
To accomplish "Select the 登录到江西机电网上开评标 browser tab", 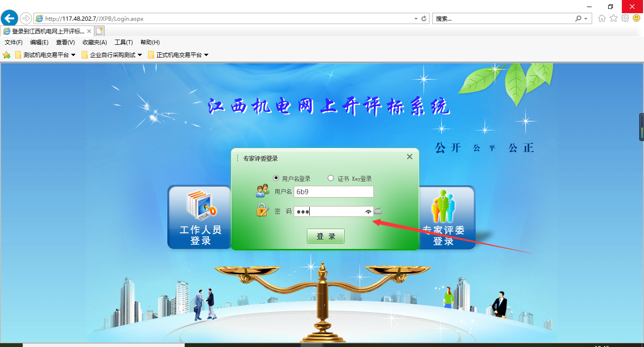I will (x=47, y=31).
